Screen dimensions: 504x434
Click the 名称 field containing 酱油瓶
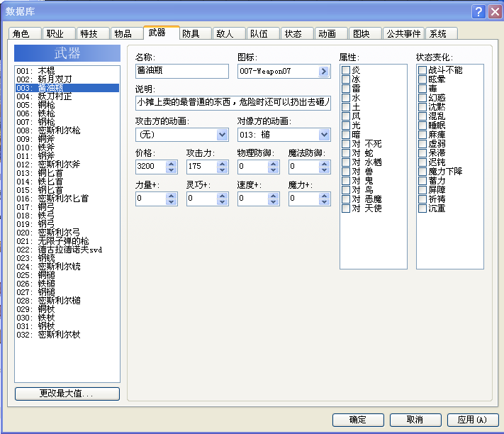click(182, 71)
